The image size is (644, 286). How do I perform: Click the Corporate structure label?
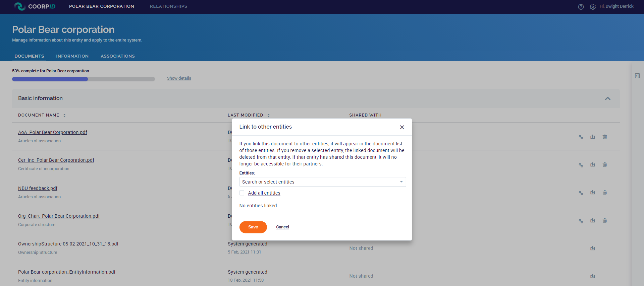(37, 225)
